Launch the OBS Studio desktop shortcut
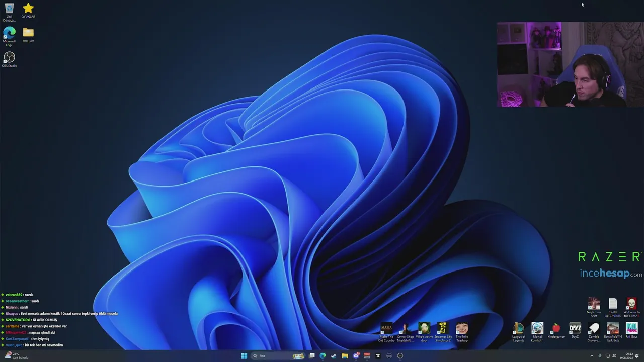The height and width of the screenshot is (362, 644). [9, 59]
